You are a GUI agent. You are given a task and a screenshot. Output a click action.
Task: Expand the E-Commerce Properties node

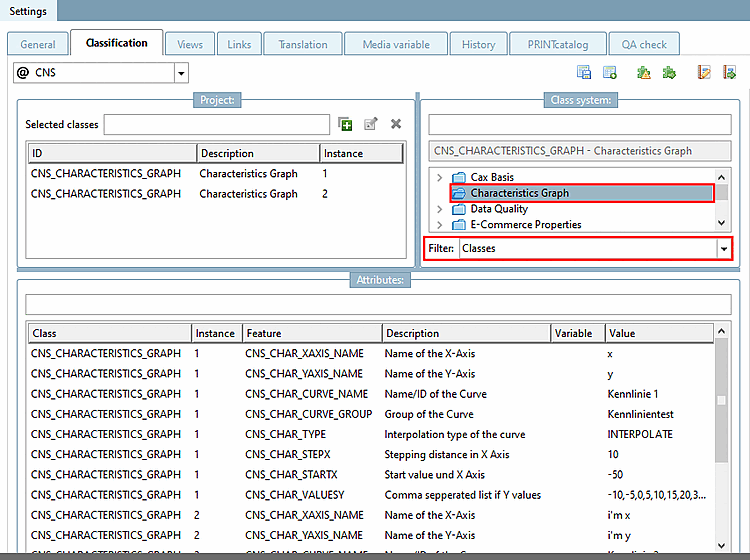[440, 225]
